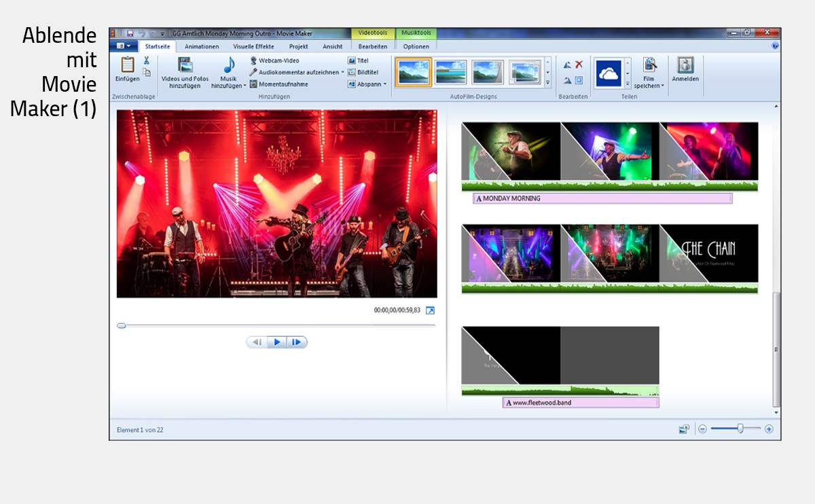Expand the AutoFilm-Designs gallery
The width and height of the screenshot is (815, 504).
(548, 83)
